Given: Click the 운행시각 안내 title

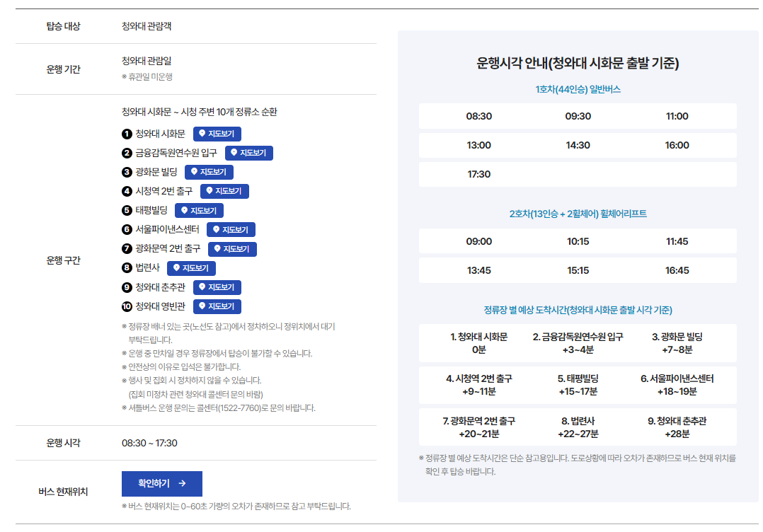Looking at the screenshot, I should (x=578, y=63).
